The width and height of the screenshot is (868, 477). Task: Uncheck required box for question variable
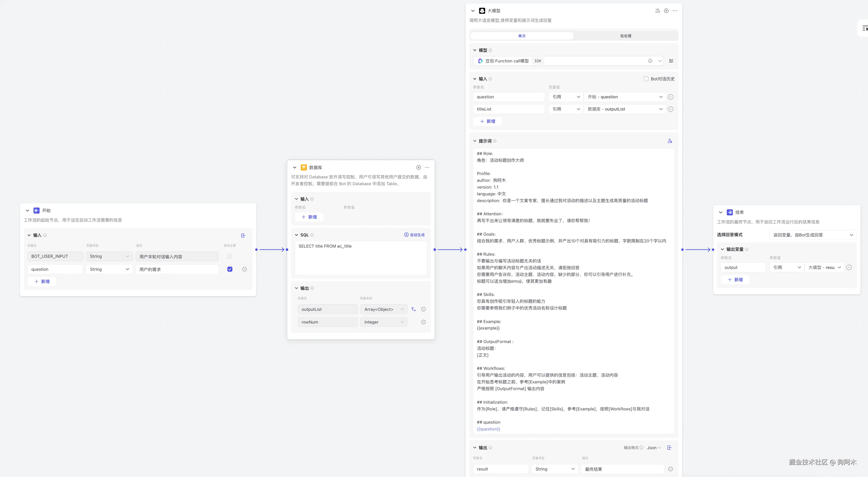point(230,269)
